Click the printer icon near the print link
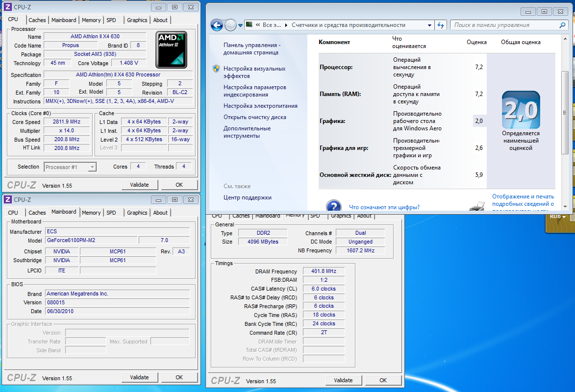The height and width of the screenshot is (392, 575). click(476, 207)
